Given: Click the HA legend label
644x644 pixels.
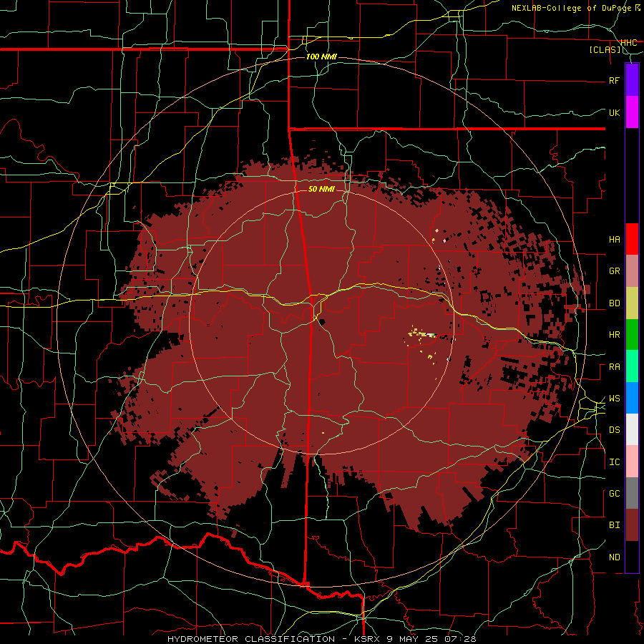Looking at the screenshot, I should pyautogui.click(x=615, y=240).
